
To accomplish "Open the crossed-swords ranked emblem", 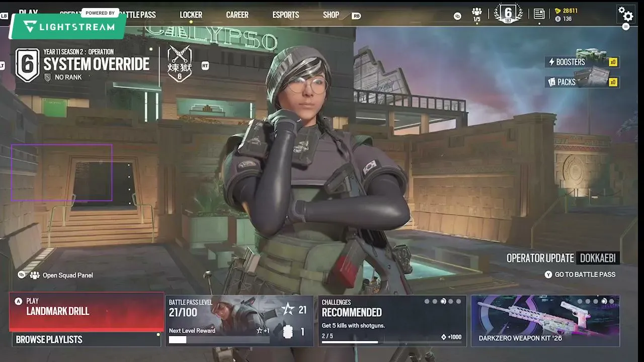I will pos(180,63).
